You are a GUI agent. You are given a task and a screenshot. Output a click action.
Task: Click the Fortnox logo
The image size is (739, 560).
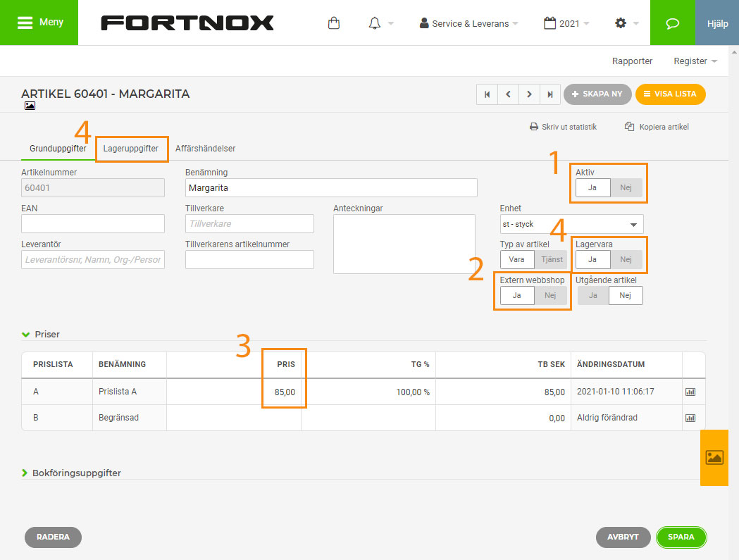[x=187, y=23]
